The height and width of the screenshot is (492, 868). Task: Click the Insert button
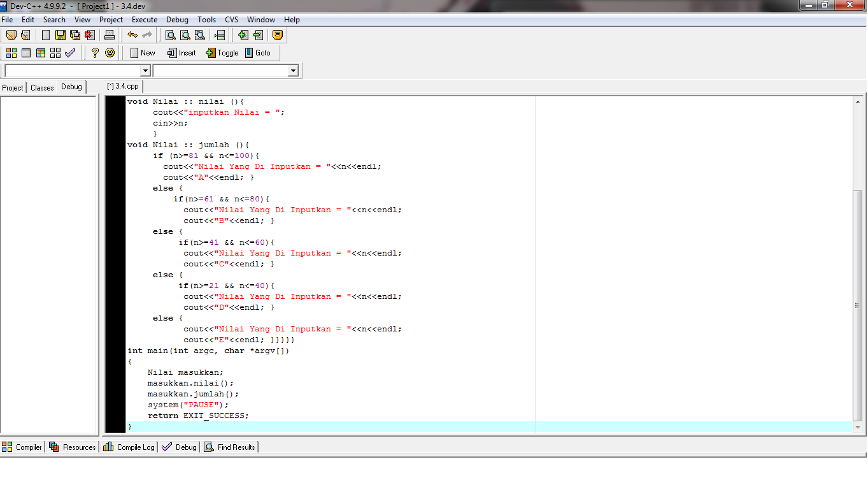click(181, 53)
